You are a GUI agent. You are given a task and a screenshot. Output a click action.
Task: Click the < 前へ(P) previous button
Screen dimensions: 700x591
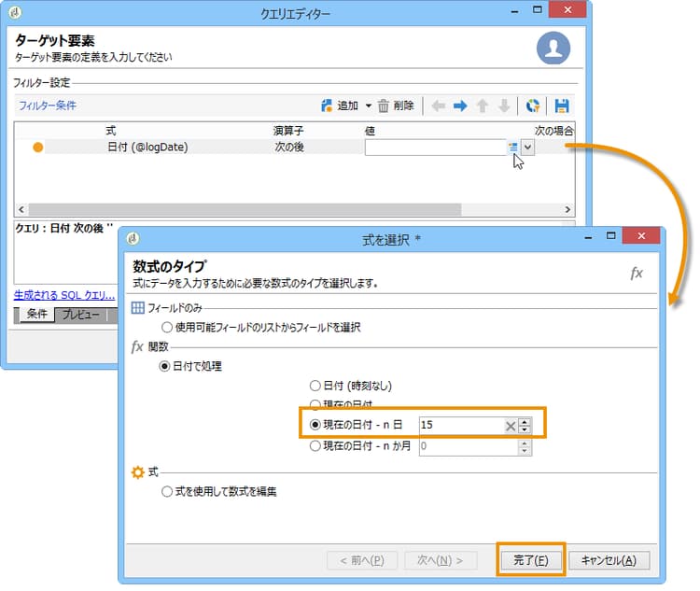362,560
